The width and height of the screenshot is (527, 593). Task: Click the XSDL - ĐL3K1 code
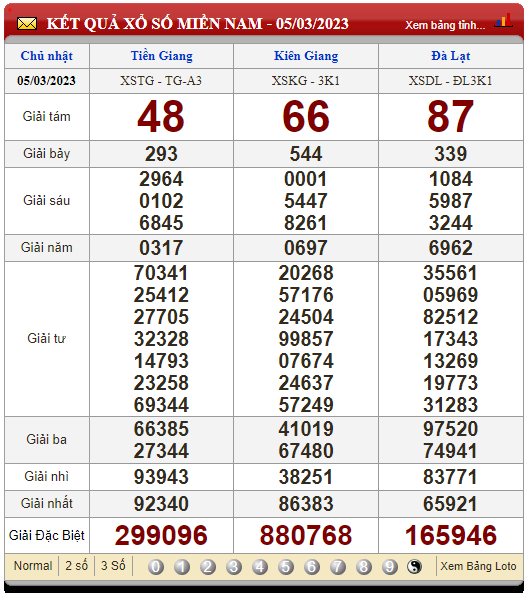coord(450,81)
